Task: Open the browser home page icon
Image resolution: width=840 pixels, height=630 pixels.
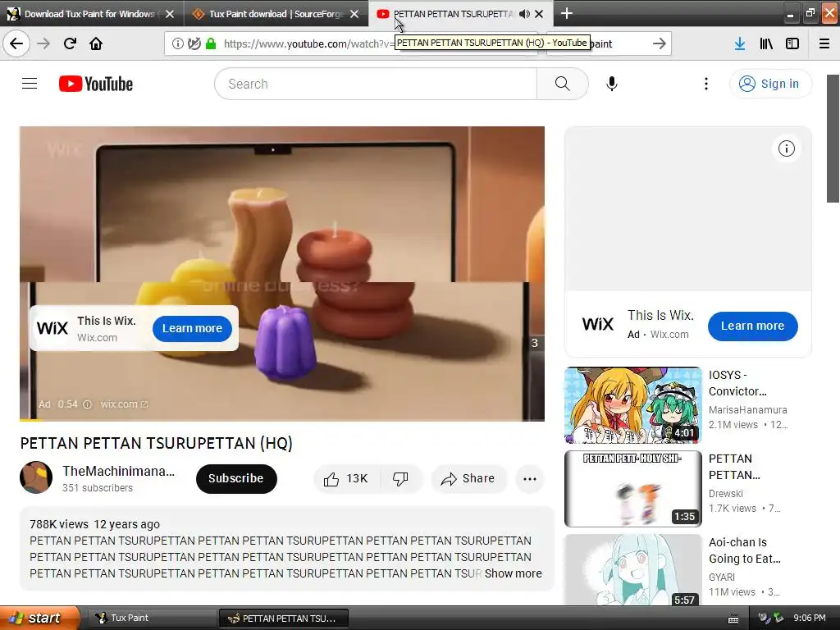Action: (x=96, y=43)
